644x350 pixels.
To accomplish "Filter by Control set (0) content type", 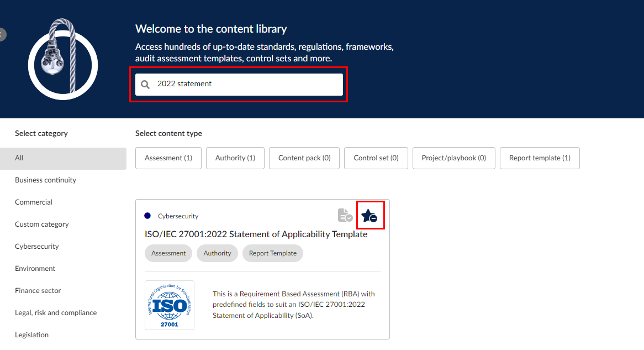I will point(376,158).
